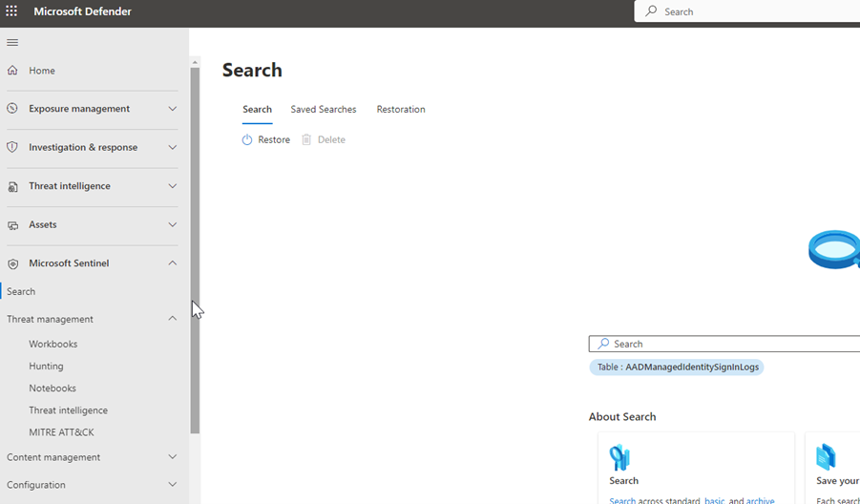Collapse the navigation hamburger menu
The image size is (860, 504).
pos(12,42)
